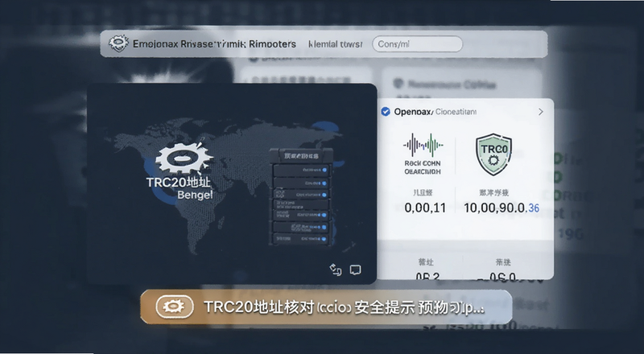Screen dimensions: 644x354
Task: Click the "Rack COHN" label under waveform
Action: pos(423,163)
